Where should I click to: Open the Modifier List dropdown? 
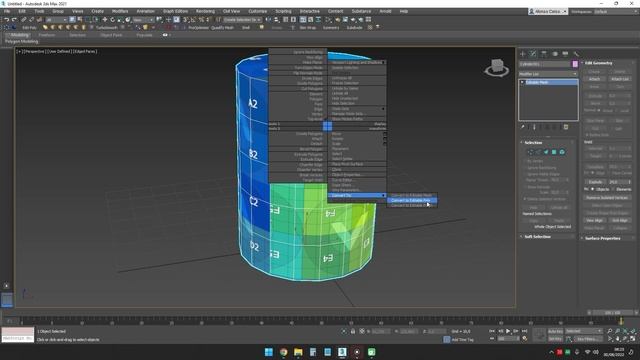(548, 74)
